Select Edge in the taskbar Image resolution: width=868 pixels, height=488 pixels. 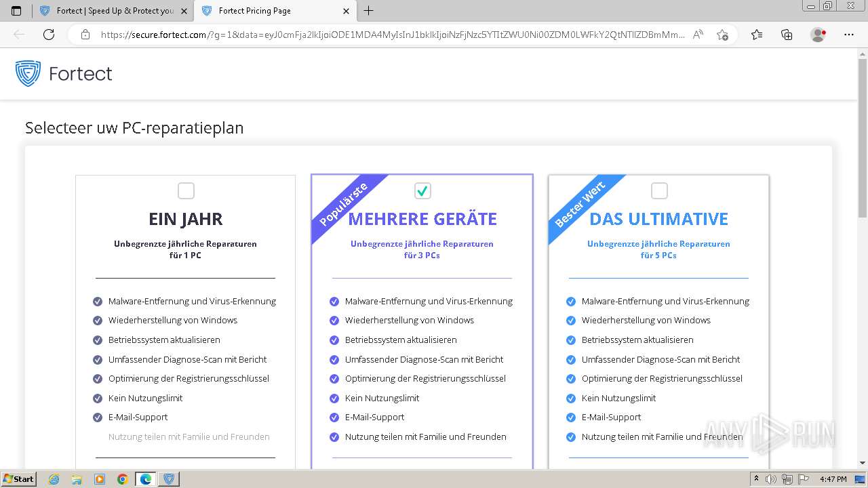146,479
